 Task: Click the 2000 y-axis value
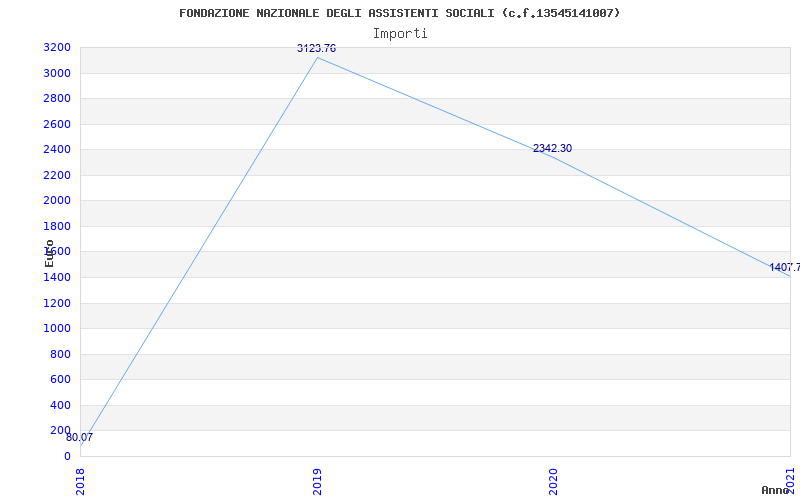pyautogui.click(x=57, y=201)
